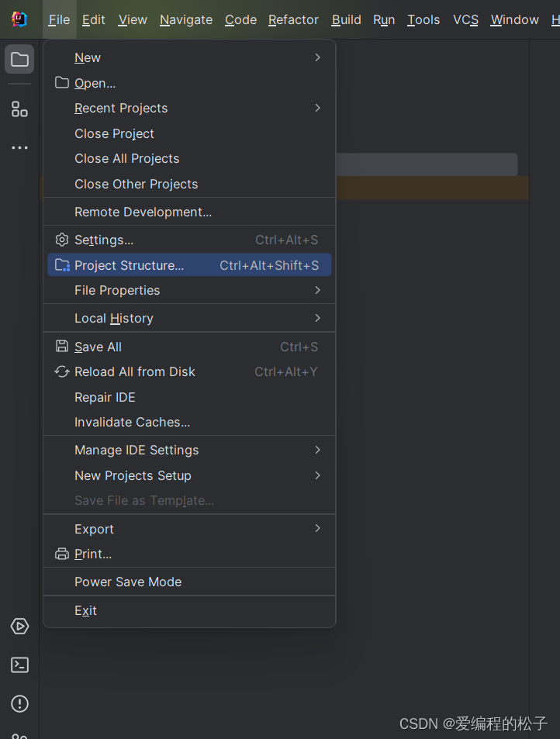
Task: Choose Reload All from Disk
Action: tap(189, 372)
